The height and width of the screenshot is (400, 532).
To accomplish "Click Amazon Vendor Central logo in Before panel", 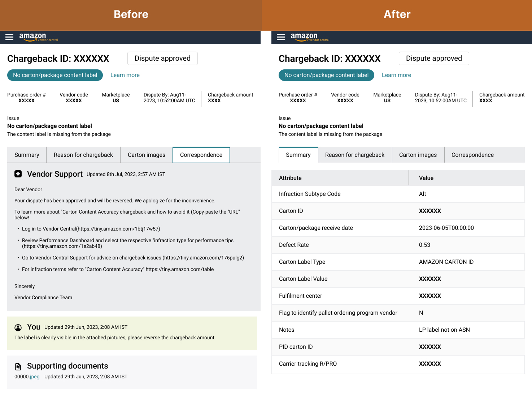I will 38,37.
